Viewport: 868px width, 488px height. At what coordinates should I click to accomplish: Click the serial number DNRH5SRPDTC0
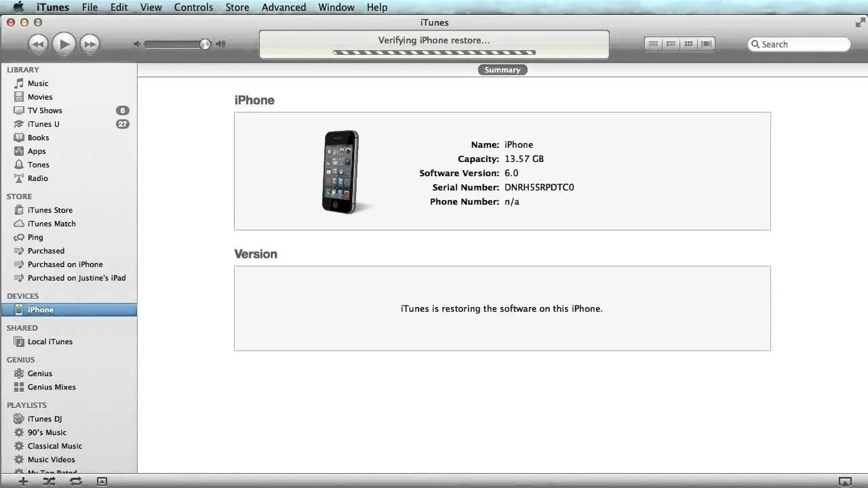point(539,187)
